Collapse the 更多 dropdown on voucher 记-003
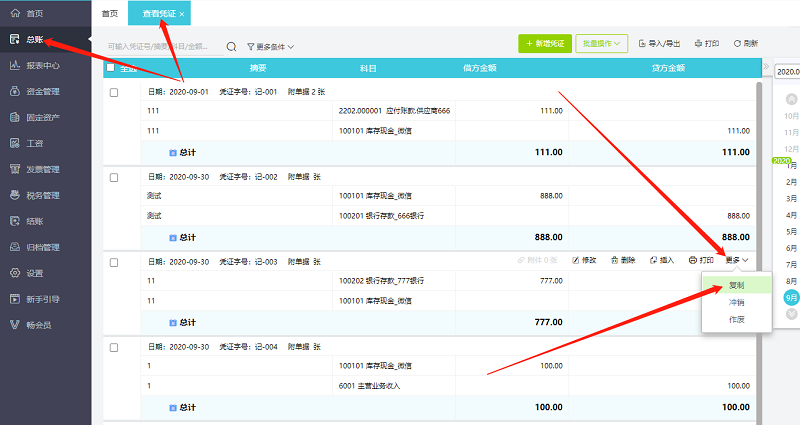Viewport: 800px width, 425px height. pyautogui.click(x=737, y=260)
